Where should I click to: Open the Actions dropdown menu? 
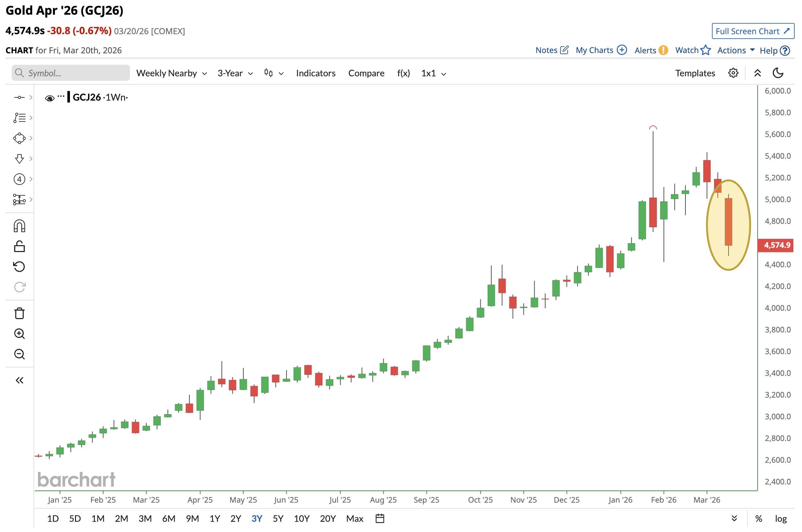click(x=736, y=50)
